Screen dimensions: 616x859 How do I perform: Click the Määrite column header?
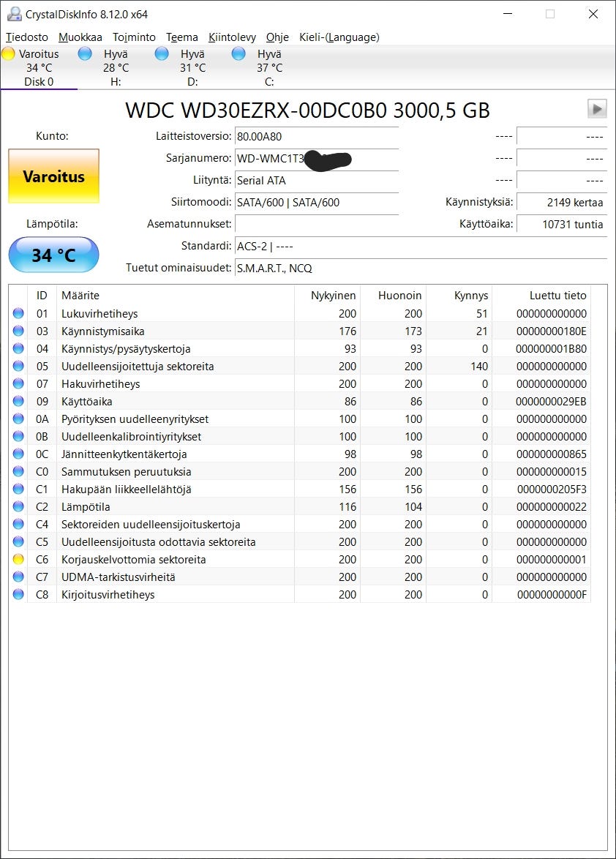[x=176, y=296]
